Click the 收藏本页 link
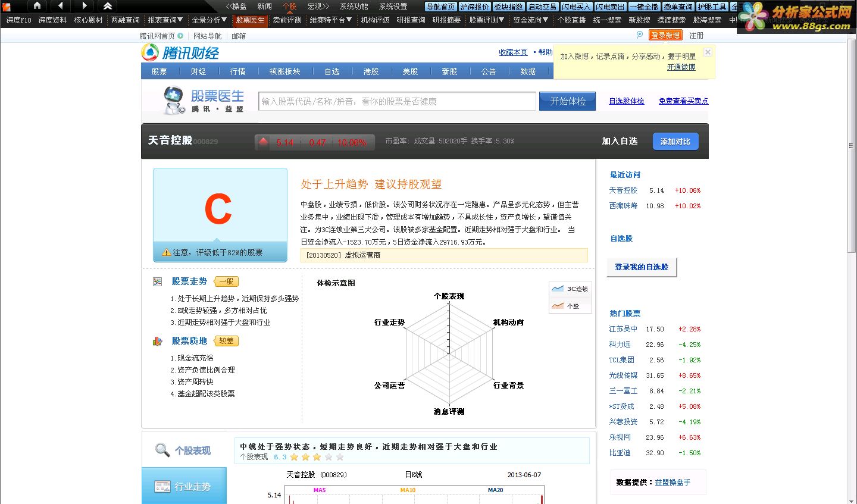Image resolution: width=857 pixels, height=504 pixels. point(513,52)
